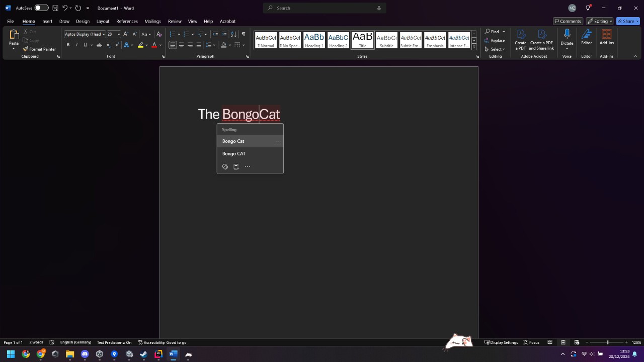Expand the font size dropdown
644x362 pixels.
point(119,34)
